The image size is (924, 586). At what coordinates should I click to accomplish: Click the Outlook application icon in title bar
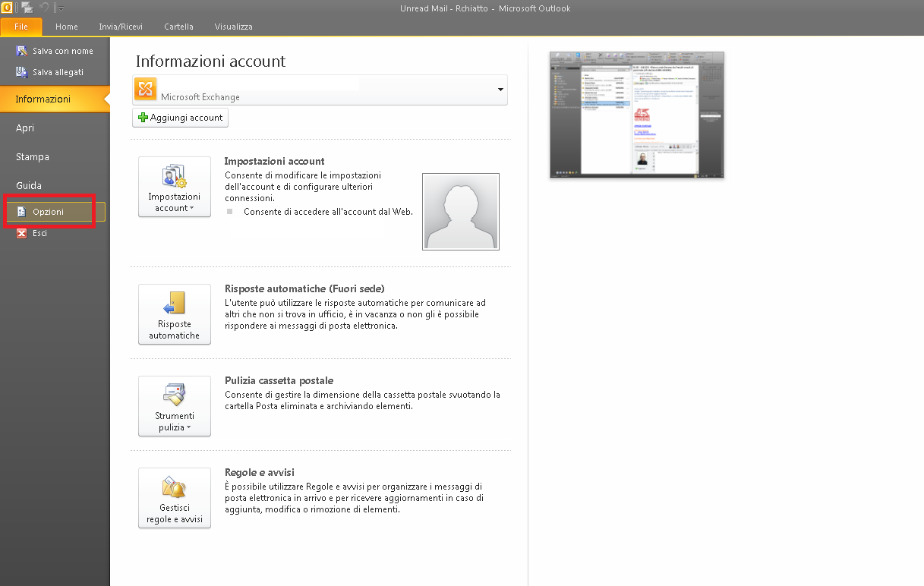6,8
